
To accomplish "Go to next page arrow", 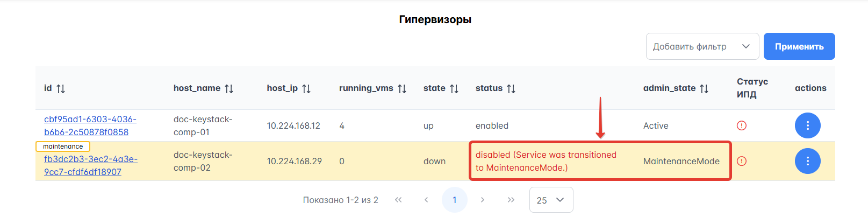I will pos(483,200).
